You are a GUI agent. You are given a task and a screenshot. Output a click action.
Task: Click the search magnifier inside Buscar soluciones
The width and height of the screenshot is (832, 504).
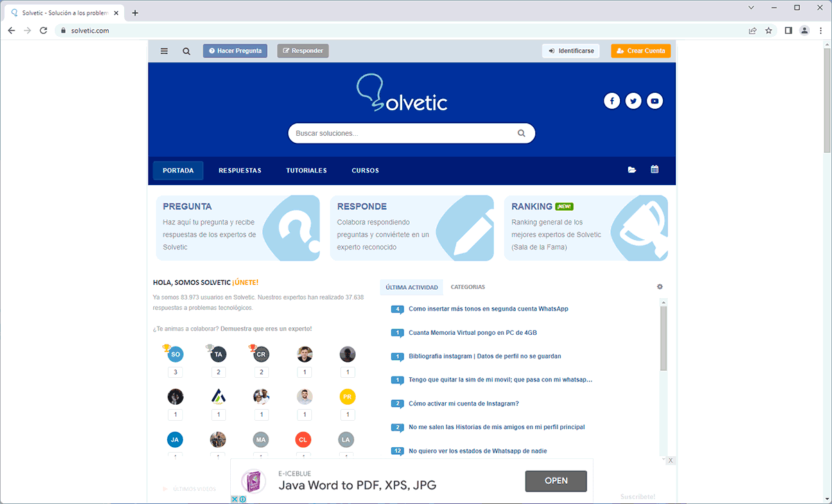pyautogui.click(x=521, y=133)
